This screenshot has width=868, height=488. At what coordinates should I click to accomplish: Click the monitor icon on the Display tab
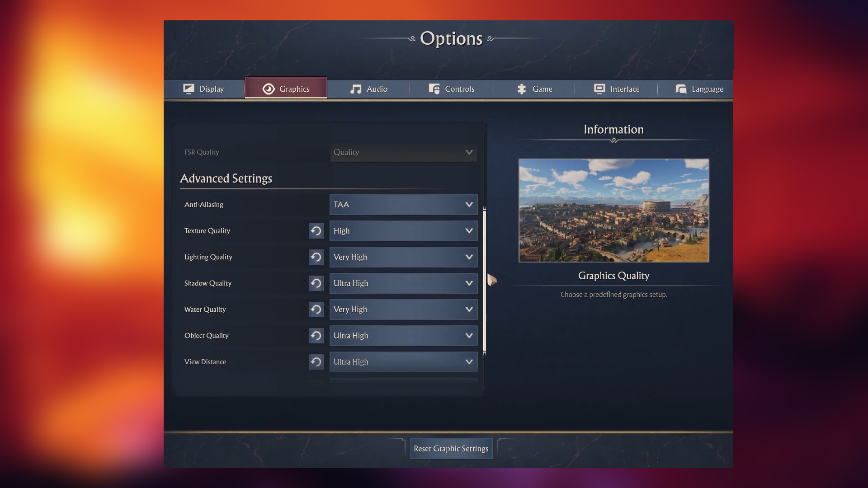189,89
